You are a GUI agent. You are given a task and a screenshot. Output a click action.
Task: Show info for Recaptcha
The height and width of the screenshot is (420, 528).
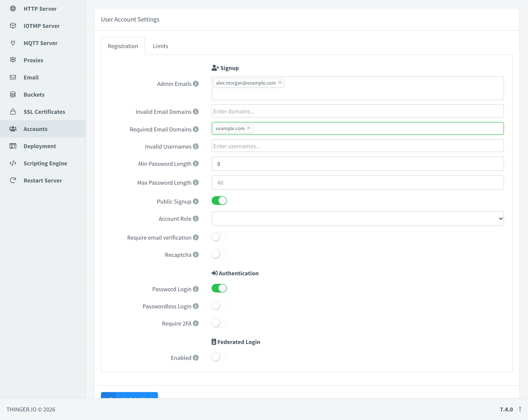(x=196, y=255)
